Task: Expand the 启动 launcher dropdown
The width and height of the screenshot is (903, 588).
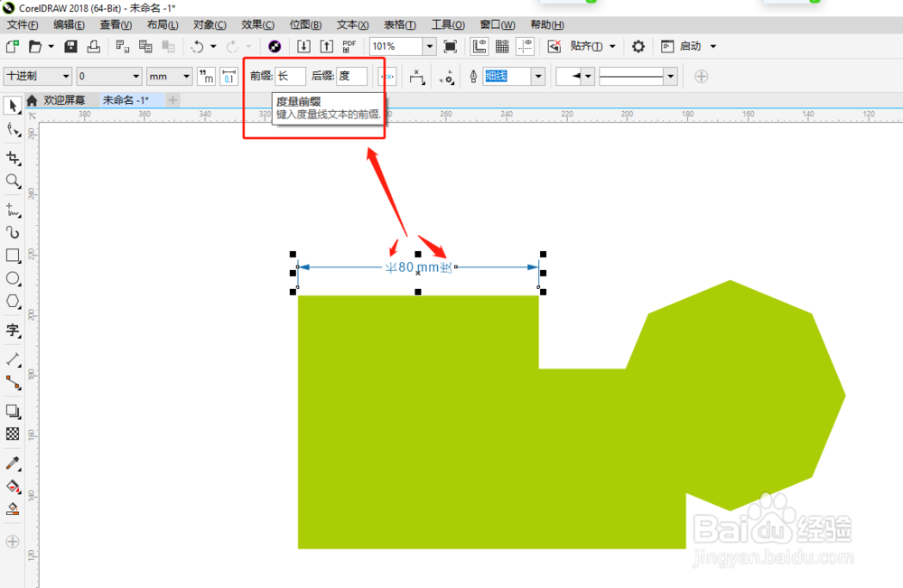Action: click(x=713, y=47)
